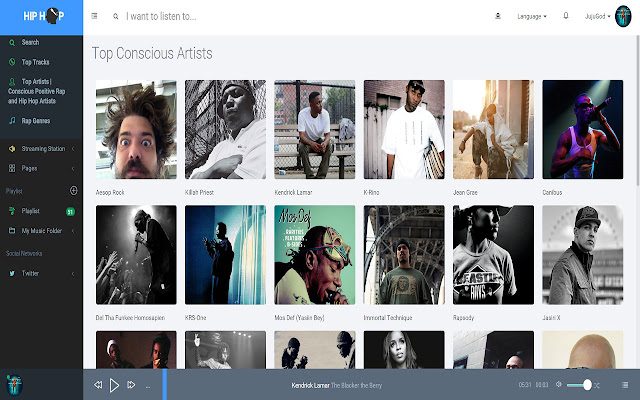Open the player more options ellipsis

click(148, 386)
